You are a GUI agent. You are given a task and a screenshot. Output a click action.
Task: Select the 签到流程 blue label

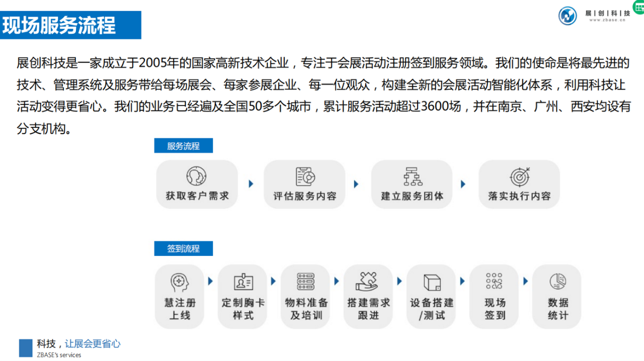[184, 248]
